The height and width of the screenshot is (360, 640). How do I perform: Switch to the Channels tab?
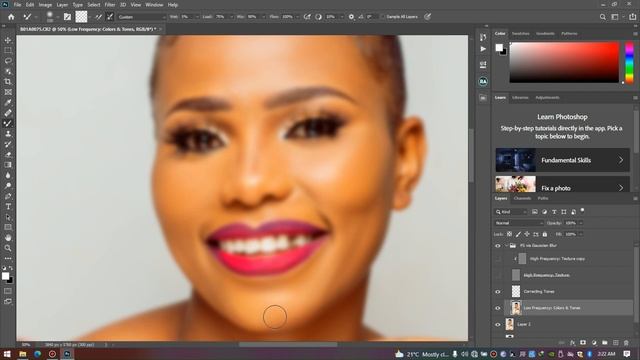[x=522, y=198]
